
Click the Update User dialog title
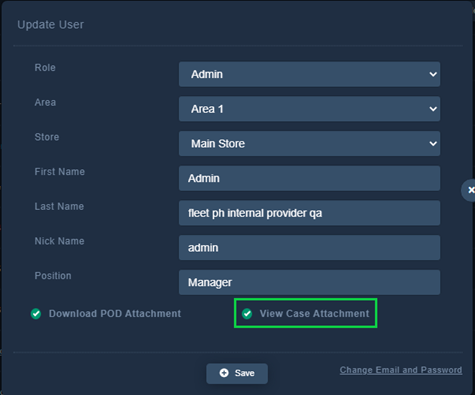coord(50,25)
